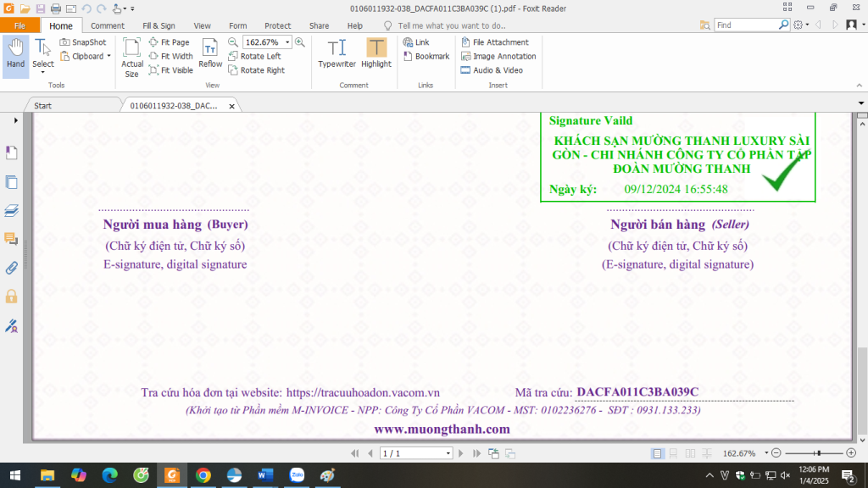
Task: Add a Bookmark
Action: tap(426, 57)
